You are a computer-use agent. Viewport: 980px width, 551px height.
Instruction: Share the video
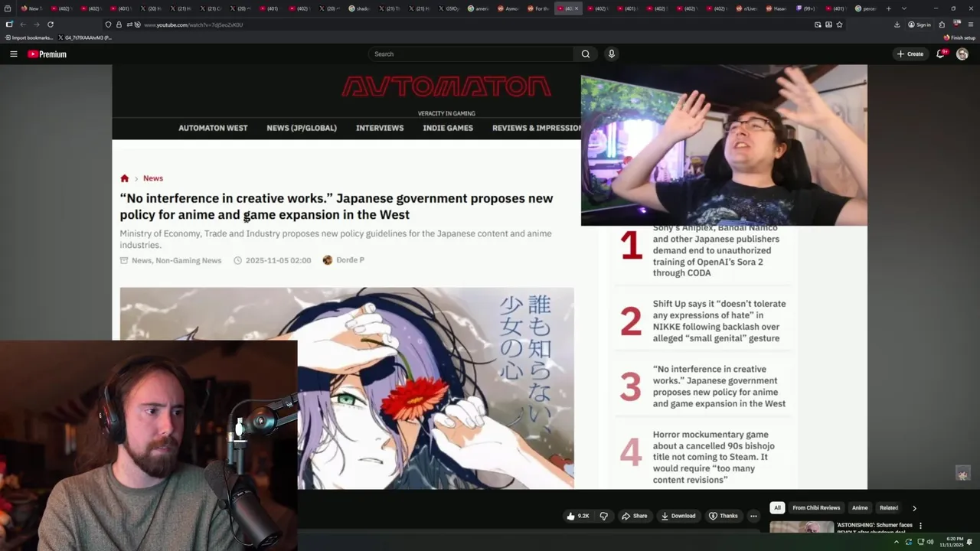pyautogui.click(x=634, y=516)
